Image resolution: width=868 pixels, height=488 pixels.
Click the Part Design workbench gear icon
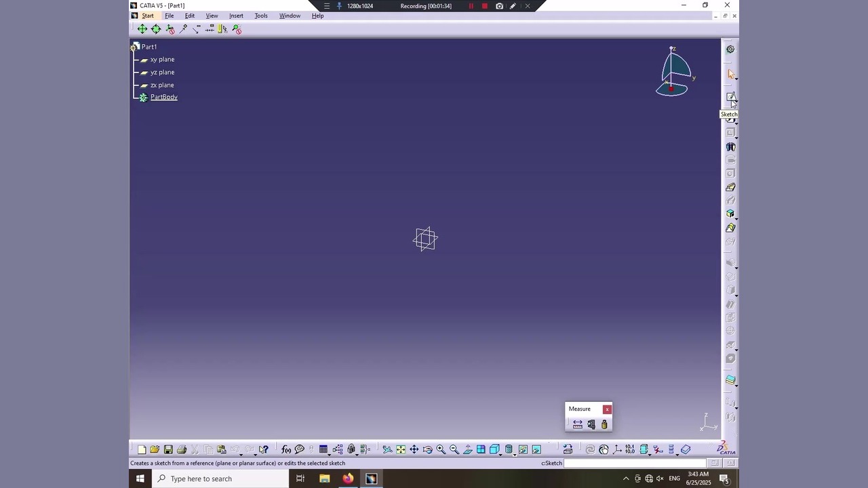(730, 49)
